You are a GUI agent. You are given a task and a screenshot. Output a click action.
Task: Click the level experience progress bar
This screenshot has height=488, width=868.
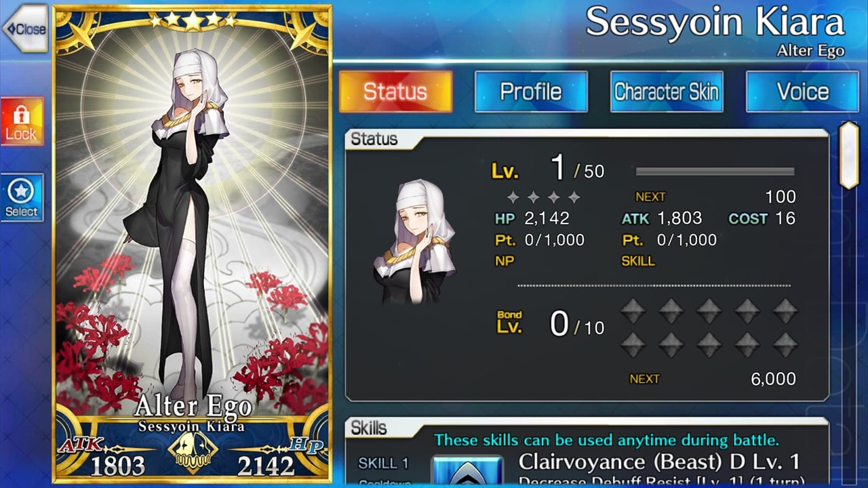tap(715, 171)
